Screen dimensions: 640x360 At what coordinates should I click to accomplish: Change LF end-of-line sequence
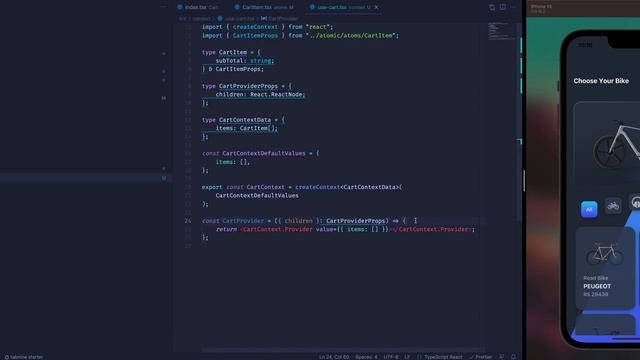coord(407,357)
